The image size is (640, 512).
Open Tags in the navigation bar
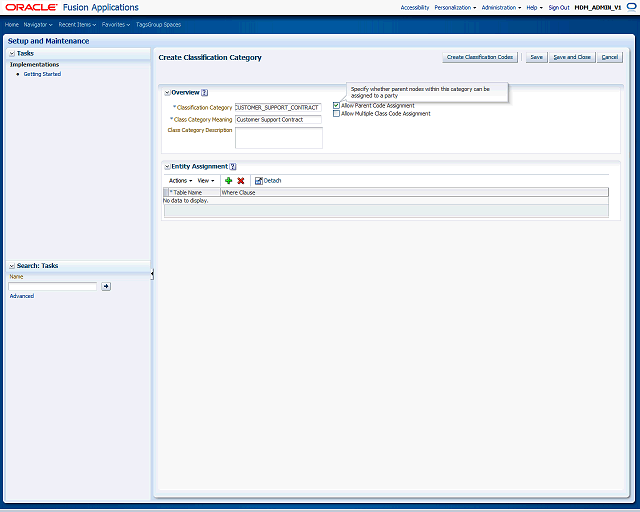142,24
